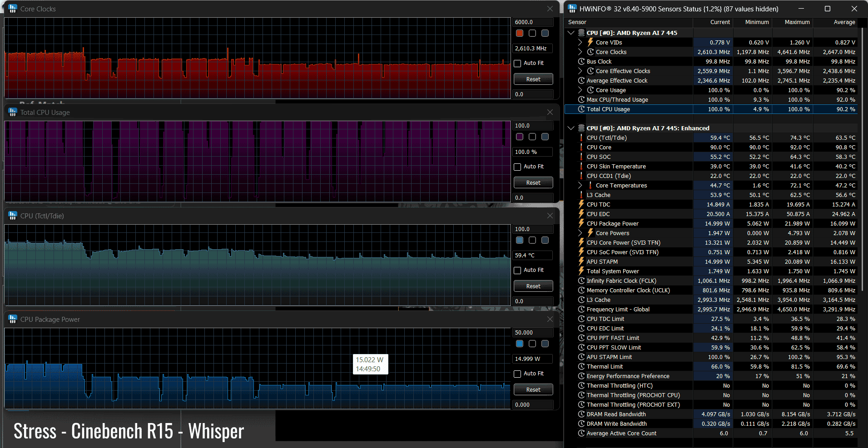Select the Total CPU Usage sensor row
This screenshot has height=448, width=868.
[x=711, y=109]
